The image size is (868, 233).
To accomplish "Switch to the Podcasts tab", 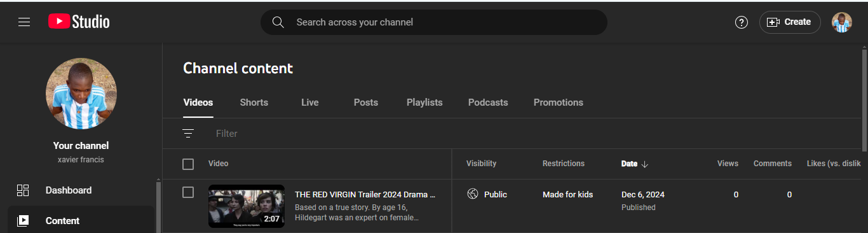I will tap(488, 102).
